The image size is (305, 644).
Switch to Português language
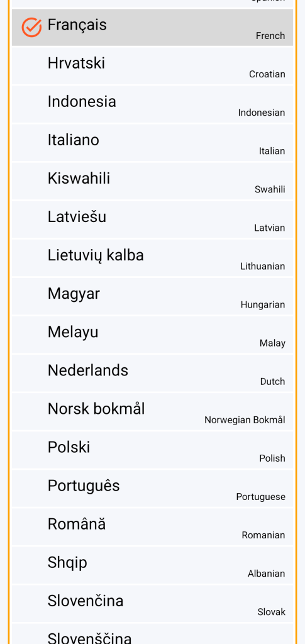[152, 488]
